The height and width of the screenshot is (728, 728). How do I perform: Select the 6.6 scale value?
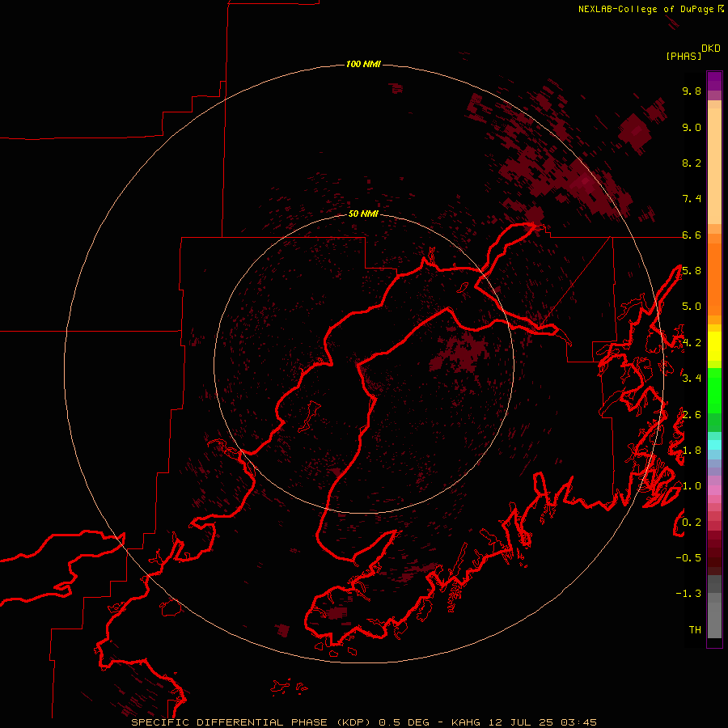pyautogui.click(x=692, y=235)
